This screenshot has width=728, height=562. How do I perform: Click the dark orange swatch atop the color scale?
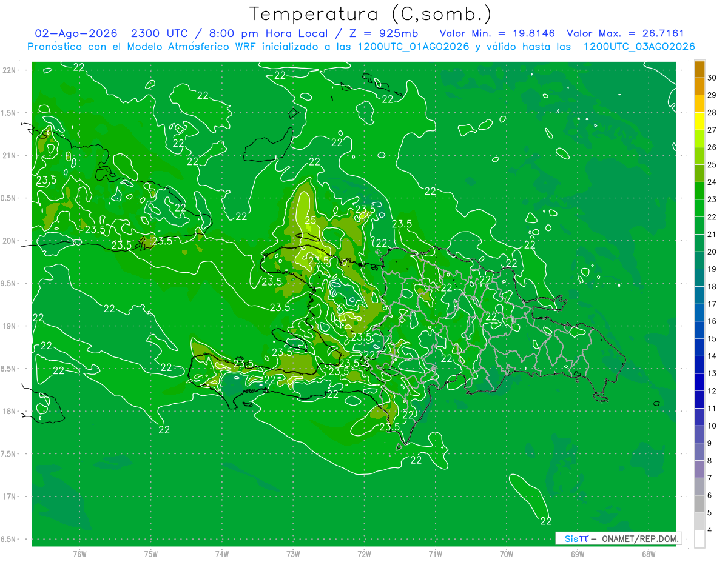(x=699, y=69)
